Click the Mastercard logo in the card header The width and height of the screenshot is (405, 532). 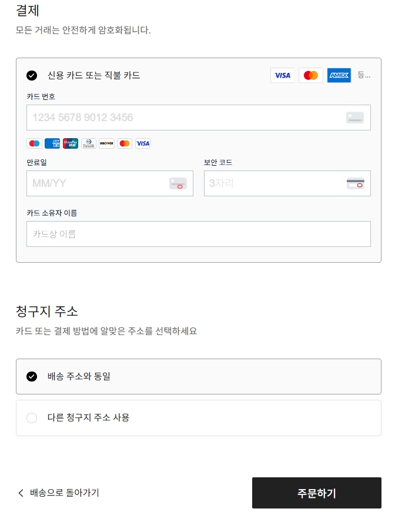pos(311,75)
